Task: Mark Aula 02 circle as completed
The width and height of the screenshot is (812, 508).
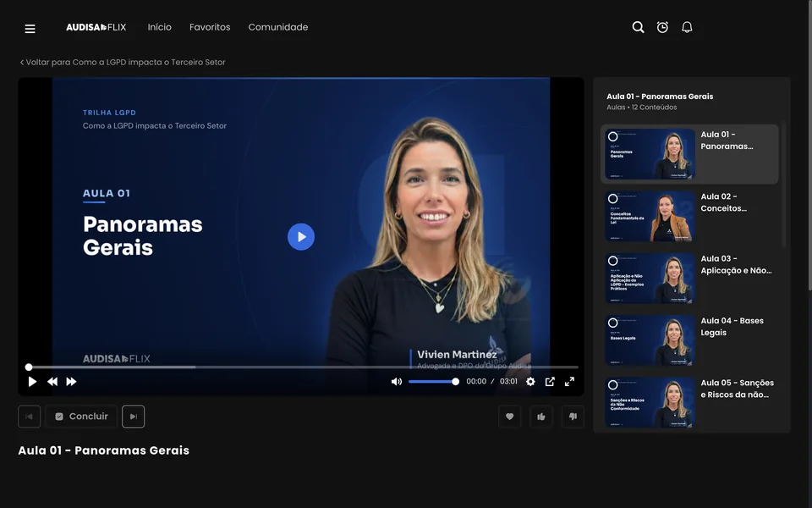Action: click(612, 198)
